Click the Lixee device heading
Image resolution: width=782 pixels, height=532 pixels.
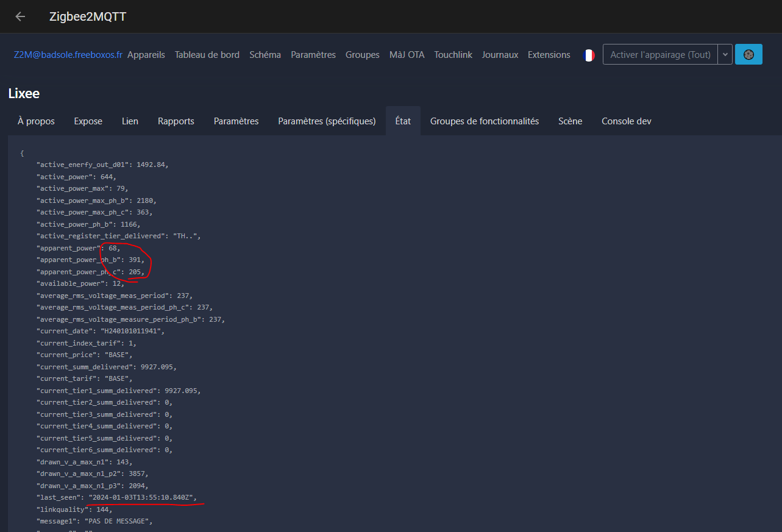click(x=24, y=94)
